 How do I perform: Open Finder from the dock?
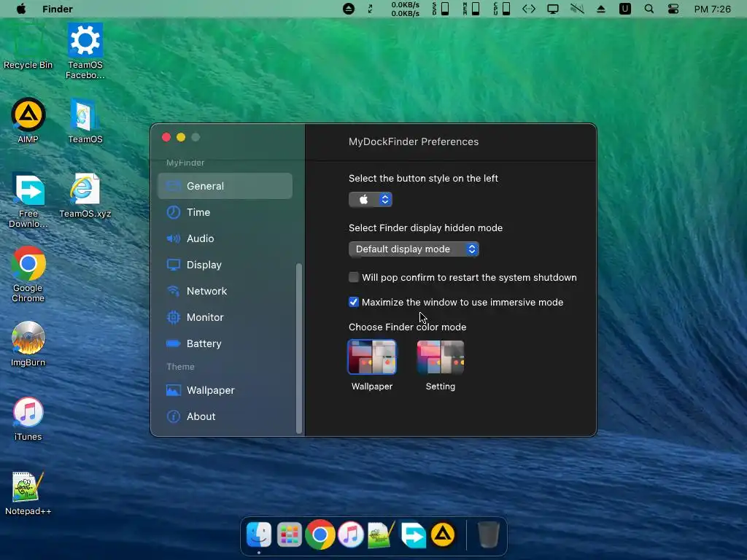click(x=259, y=534)
